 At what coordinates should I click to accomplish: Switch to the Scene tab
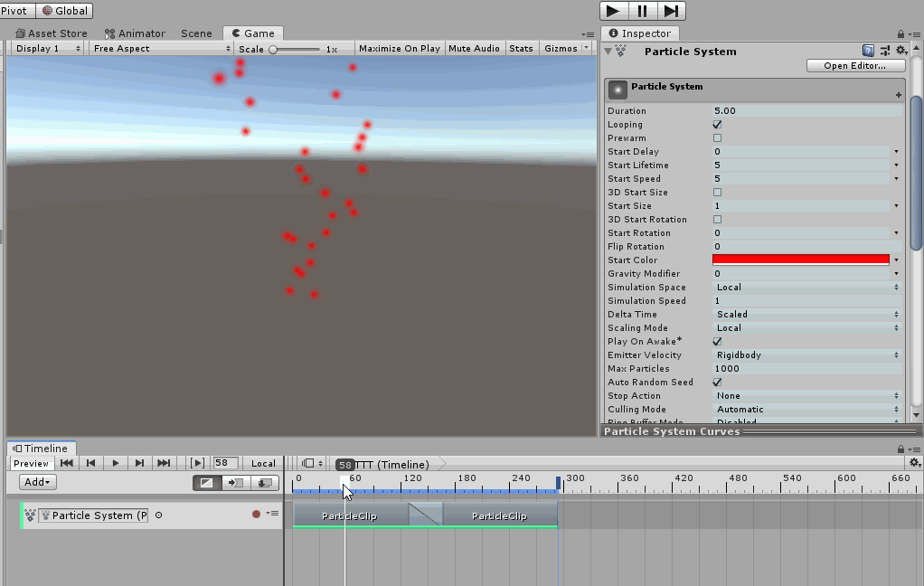[196, 33]
